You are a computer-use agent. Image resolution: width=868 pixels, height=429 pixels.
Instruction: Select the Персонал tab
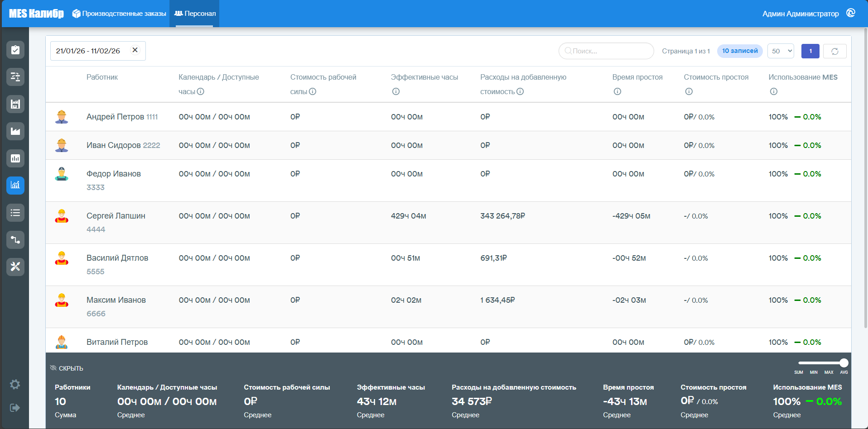(x=195, y=14)
